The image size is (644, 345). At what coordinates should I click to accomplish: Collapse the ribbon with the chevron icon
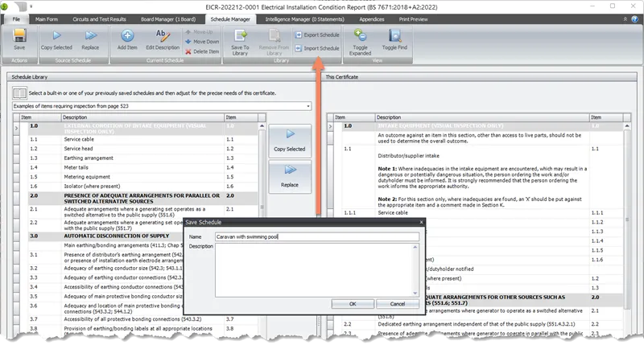coord(625,18)
